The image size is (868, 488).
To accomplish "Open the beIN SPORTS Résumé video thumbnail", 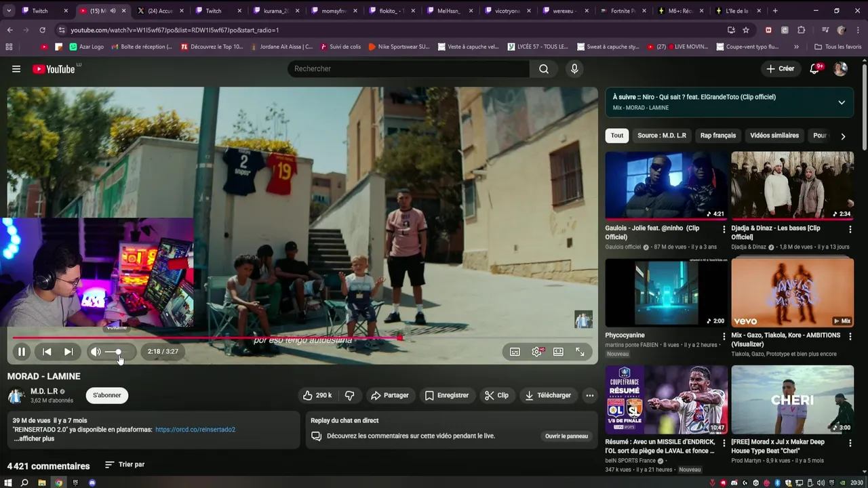I will point(667,400).
